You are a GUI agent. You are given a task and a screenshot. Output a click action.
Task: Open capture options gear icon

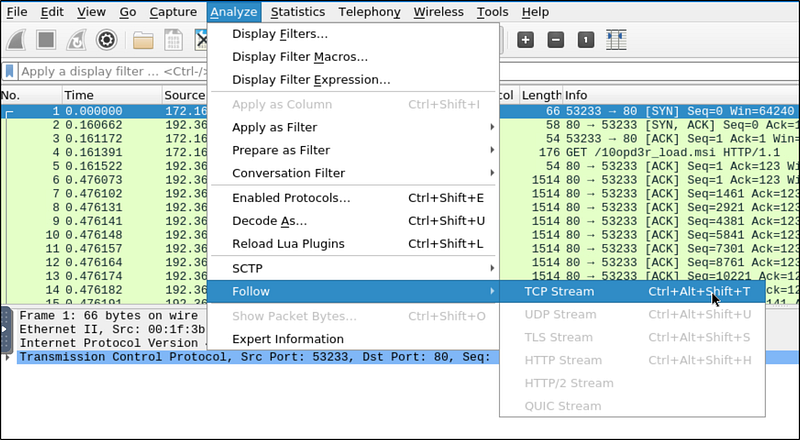click(107, 40)
